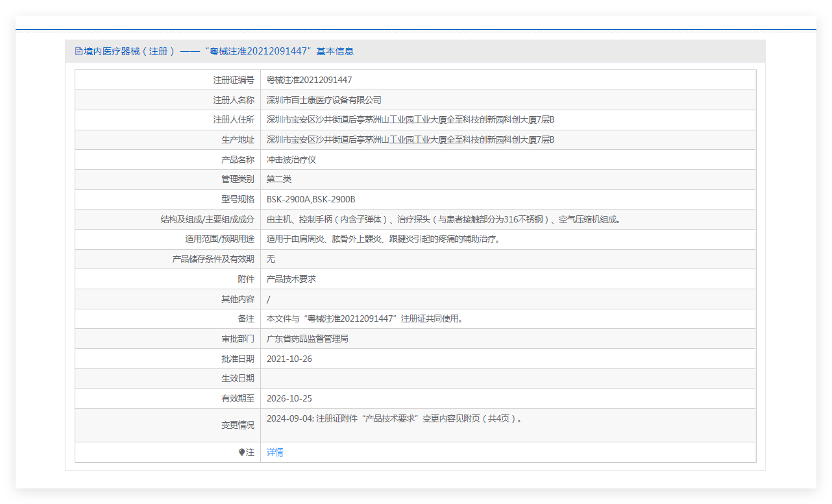Select company name 深圳市百士康医疗设备有限公司
This screenshot has height=504, width=832.
pos(324,100)
